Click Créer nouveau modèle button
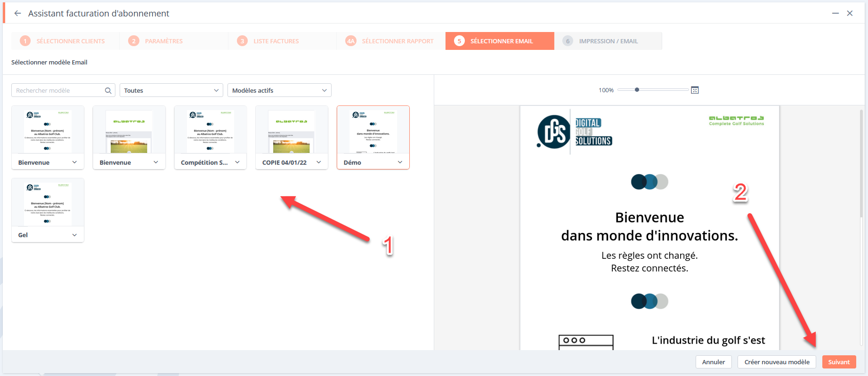This screenshot has width=868, height=376. pyautogui.click(x=777, y=362)
